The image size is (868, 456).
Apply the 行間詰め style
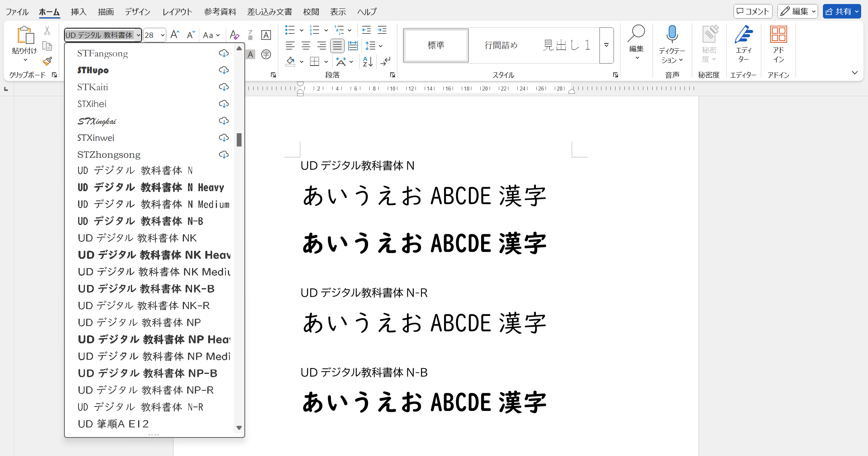[x=501, y=45]
